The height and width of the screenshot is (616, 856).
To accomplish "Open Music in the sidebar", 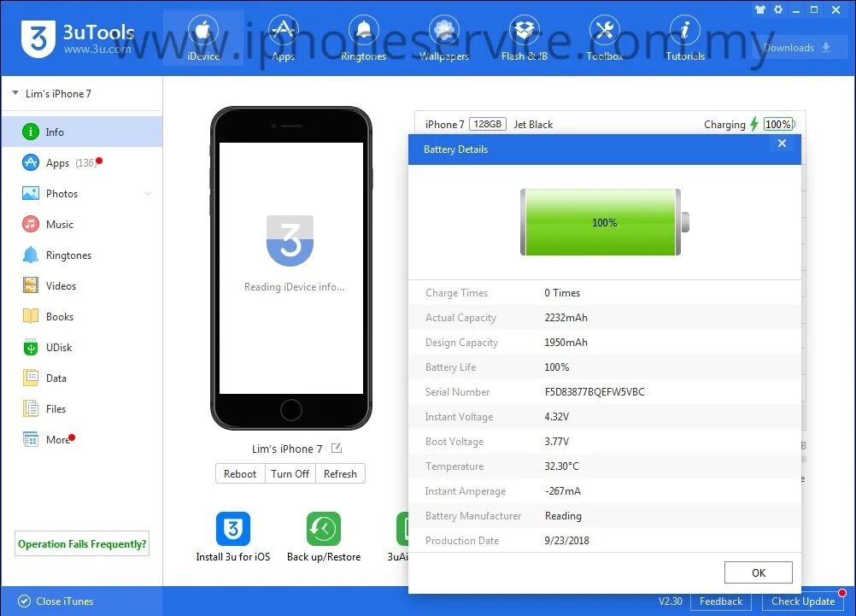I will click(82, 224).
